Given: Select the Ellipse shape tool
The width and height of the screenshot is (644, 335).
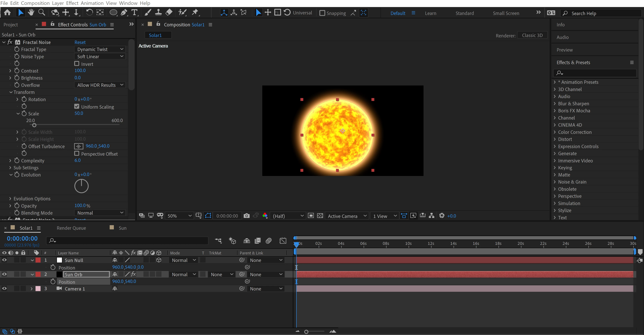Looking at the screenshot, I should click(113, 12).
